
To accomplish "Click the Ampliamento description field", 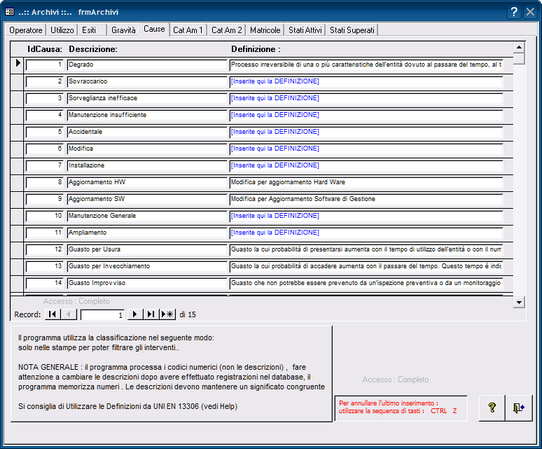I will pos(147,233).
